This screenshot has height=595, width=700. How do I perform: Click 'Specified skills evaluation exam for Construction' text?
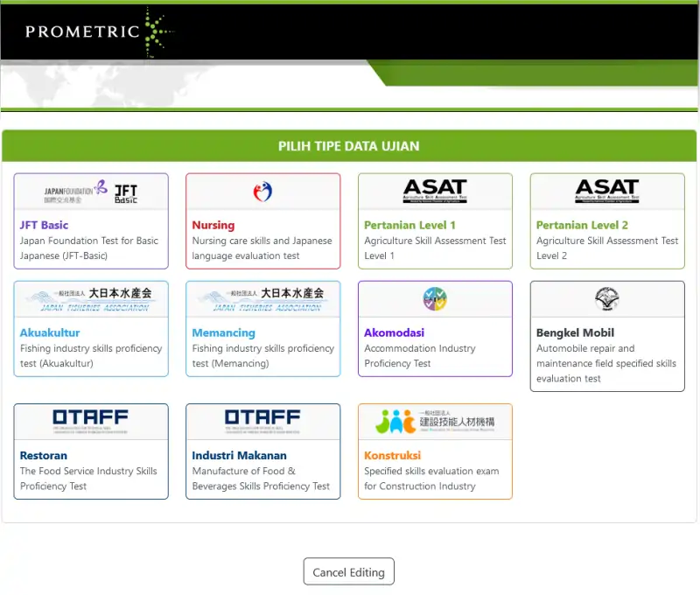point(431,479)
